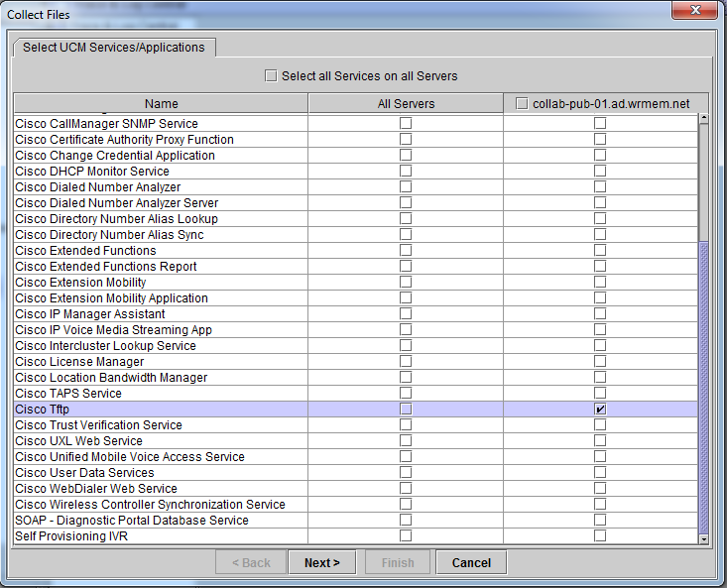Check Select all Services on all Servers
Viewport: 727px width, 588px height.
[x=271, y=75]
